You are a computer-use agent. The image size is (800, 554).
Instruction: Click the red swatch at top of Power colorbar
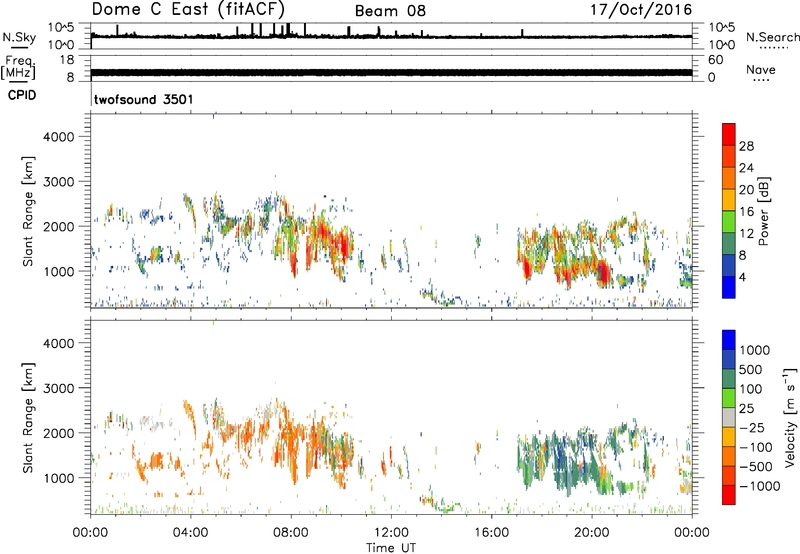pyautogui.click(x=729, y=134)
